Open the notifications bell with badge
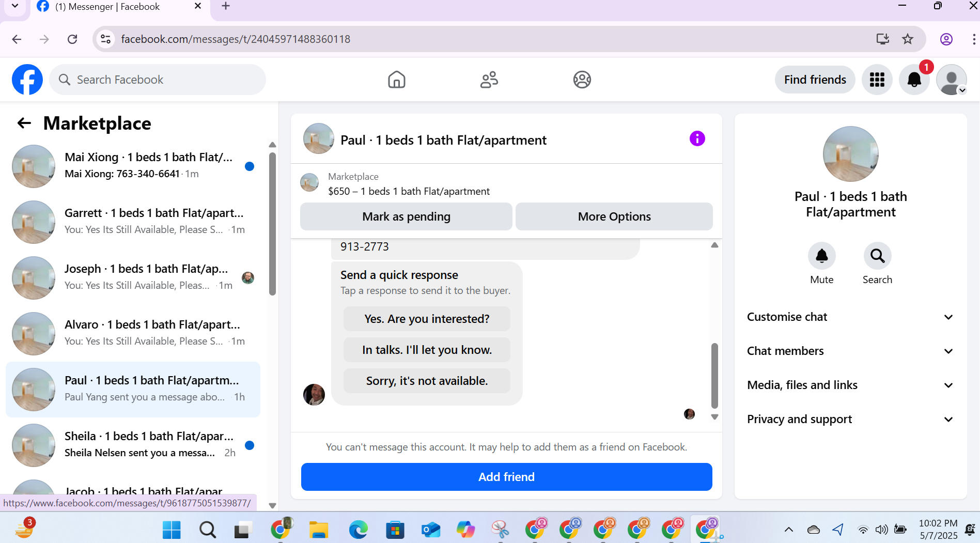This screenshot has width=980, height=543. [x=914, y=80]
